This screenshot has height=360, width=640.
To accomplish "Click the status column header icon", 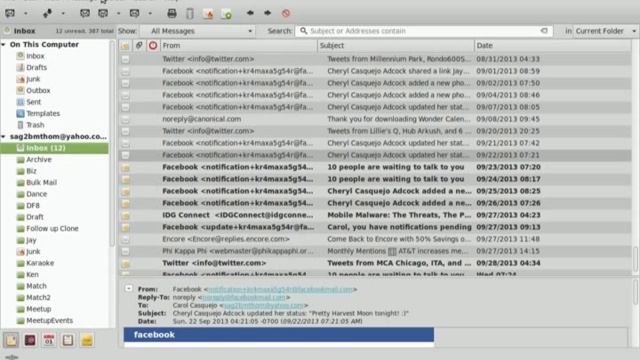I will point(125,46).
